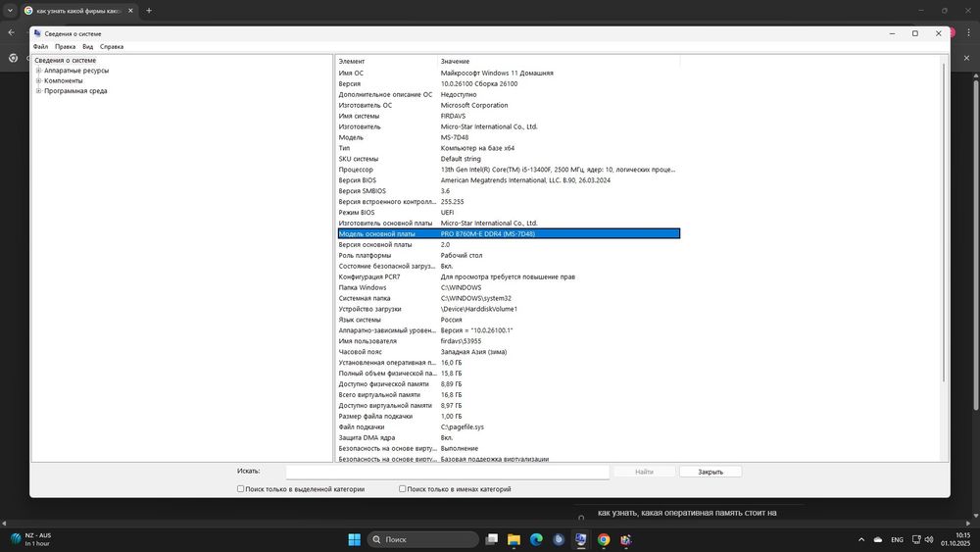
Task: Enable search in selected category only
Action: point(241,489)
